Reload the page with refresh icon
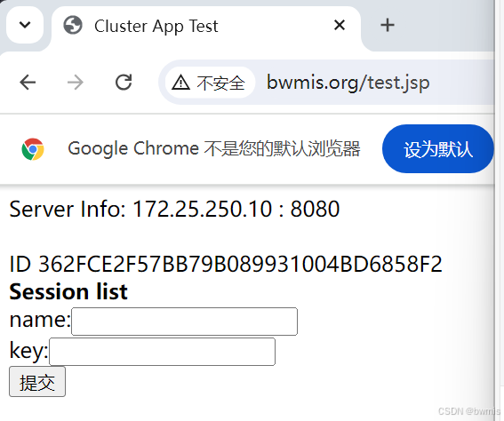The width and height of the screenshot is (504, 421). pyautogui.click(x=124, y=83)
